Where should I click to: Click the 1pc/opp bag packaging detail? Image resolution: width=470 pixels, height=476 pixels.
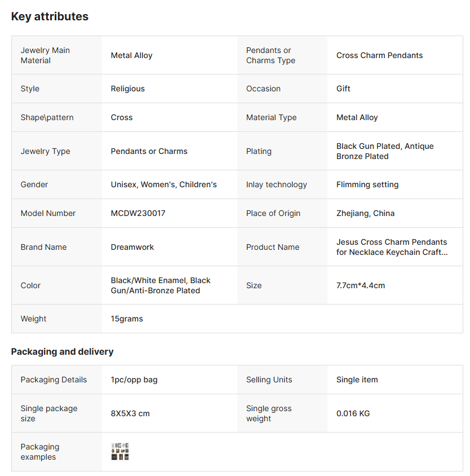pos(134,380)
